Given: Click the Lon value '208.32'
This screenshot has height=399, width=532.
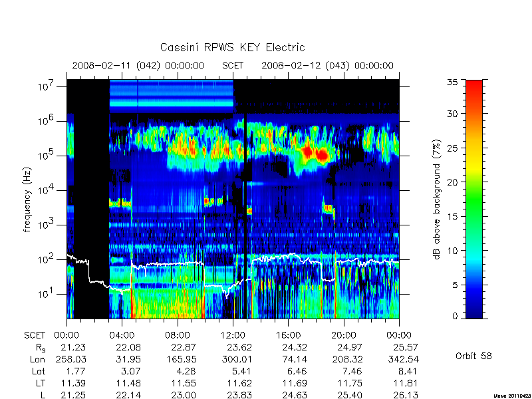Looking at the screenshot, I should coord(346,359).
